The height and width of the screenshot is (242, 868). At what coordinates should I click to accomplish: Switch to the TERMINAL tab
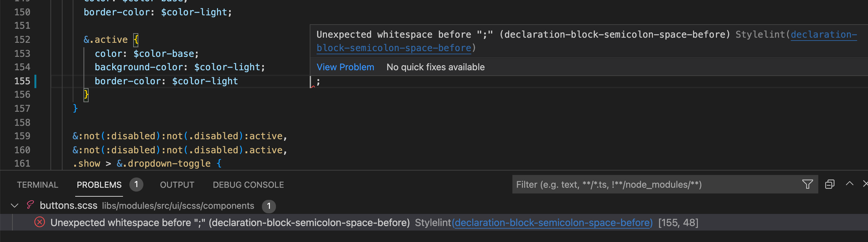coord(37,185)
